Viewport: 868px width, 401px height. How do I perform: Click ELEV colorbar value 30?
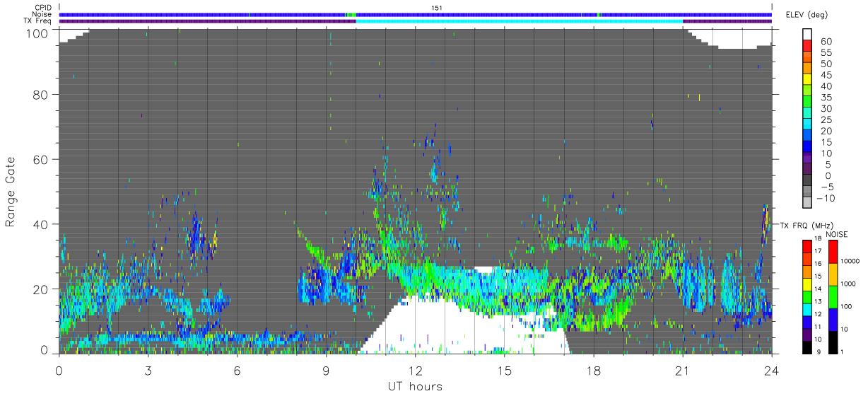[x=826, y=108]
